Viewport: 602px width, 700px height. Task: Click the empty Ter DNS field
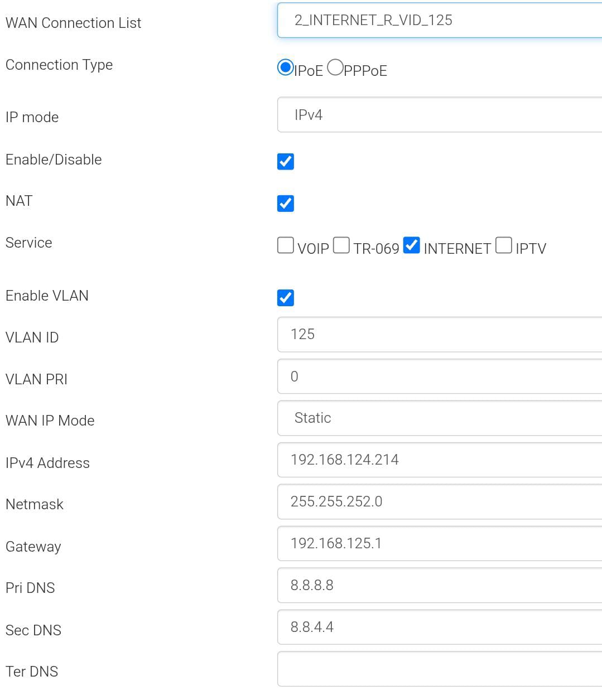[440, 669]
